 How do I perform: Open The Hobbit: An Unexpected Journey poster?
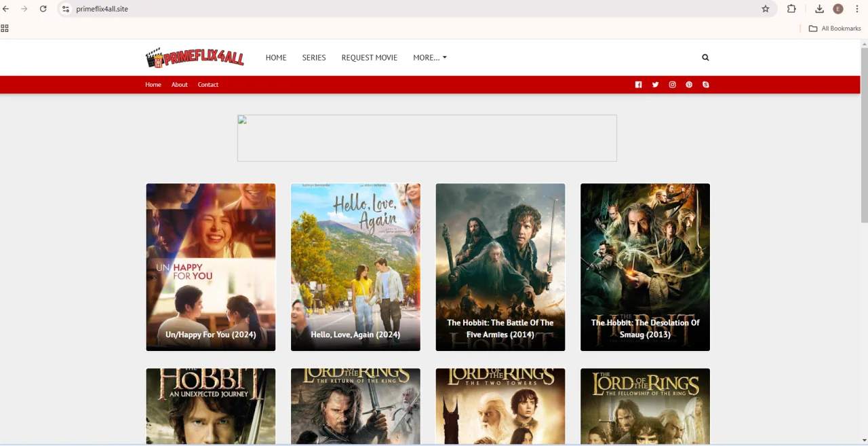[x=211, y=406]
